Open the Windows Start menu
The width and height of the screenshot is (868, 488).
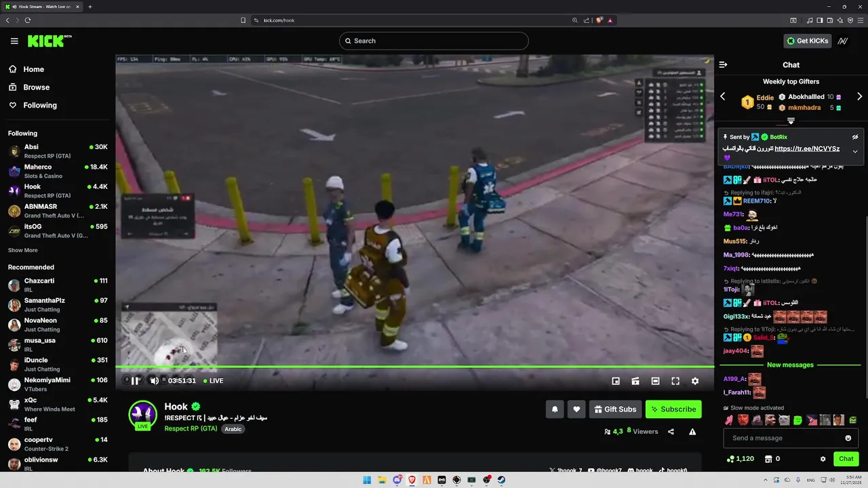[x=367, y=480]
